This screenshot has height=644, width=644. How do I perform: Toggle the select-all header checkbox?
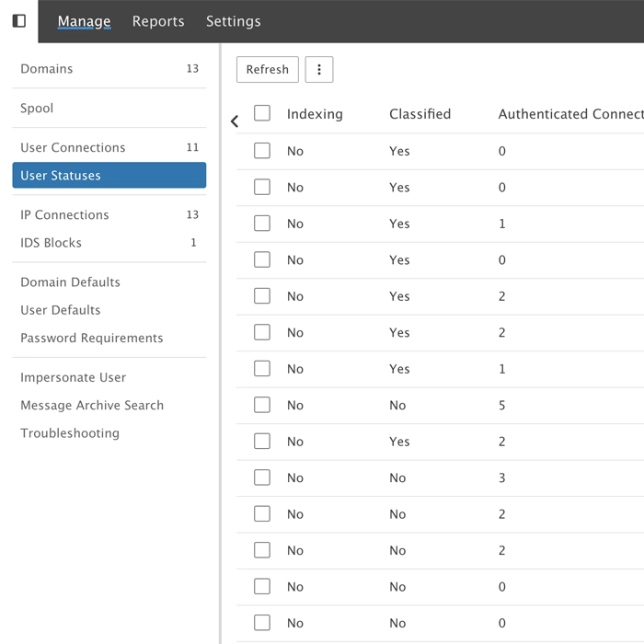[262, 113]
